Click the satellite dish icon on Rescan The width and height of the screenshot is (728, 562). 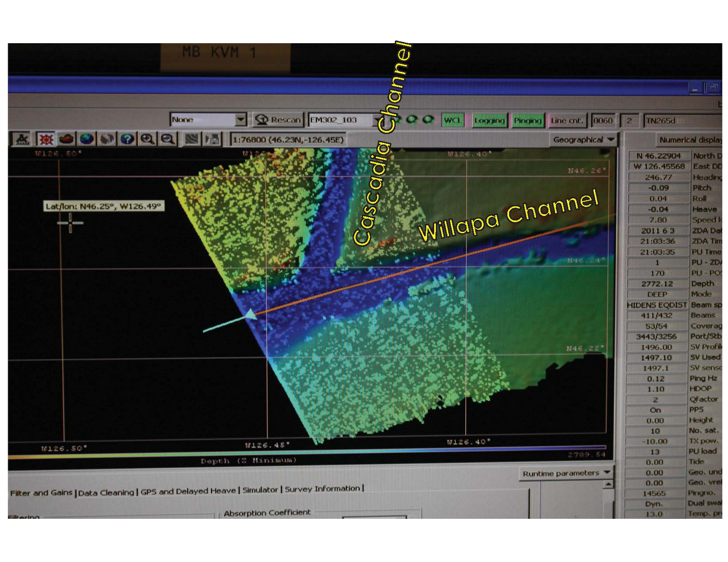(262, 120)
